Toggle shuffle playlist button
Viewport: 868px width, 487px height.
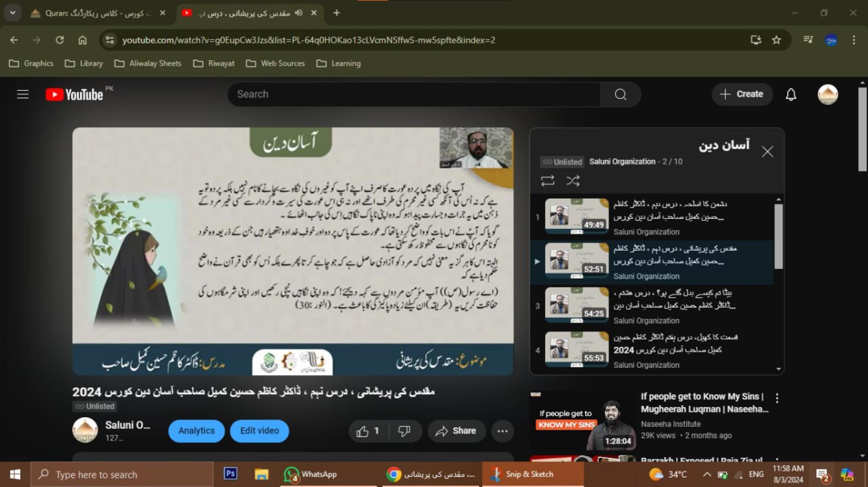click(x=573, y=180)
